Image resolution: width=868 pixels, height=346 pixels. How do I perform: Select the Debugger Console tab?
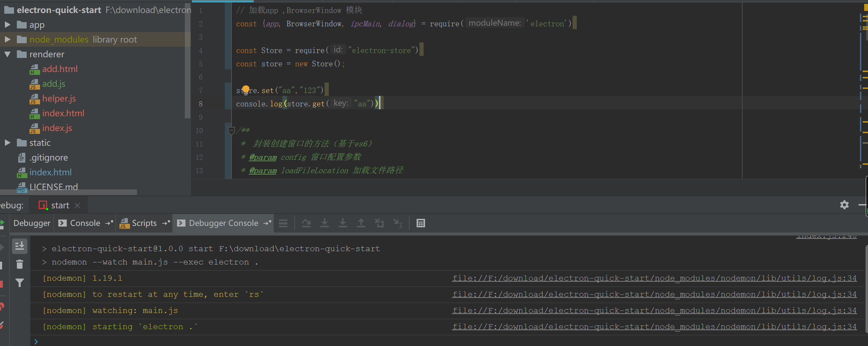point(224,223)
